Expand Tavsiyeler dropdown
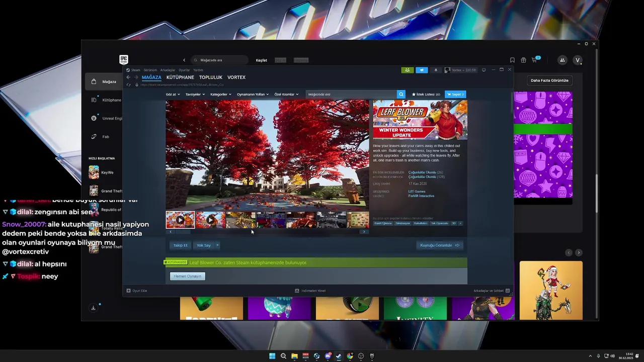This screenshot has height=362, width=644. (195, 94)
